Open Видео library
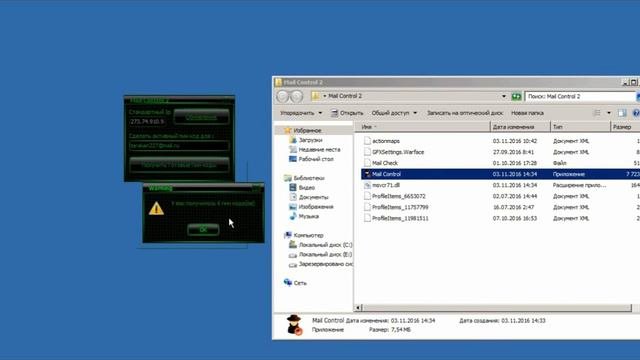 coord(307,187)
